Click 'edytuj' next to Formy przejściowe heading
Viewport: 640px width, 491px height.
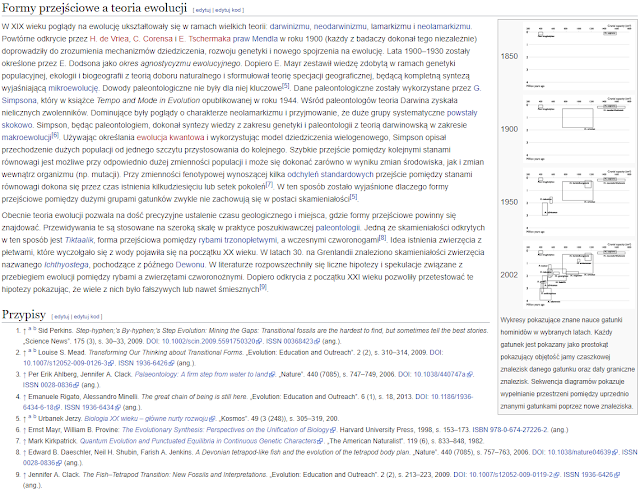203,10
